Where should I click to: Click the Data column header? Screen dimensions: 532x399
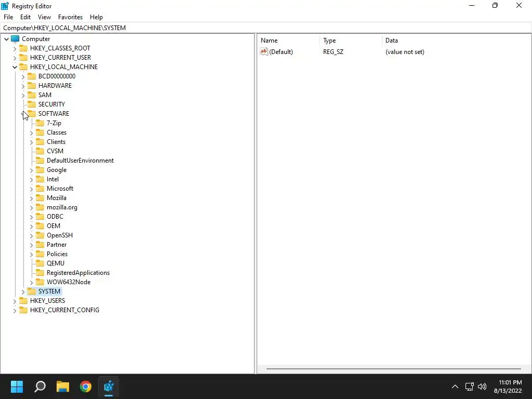[x=456, y=41]
